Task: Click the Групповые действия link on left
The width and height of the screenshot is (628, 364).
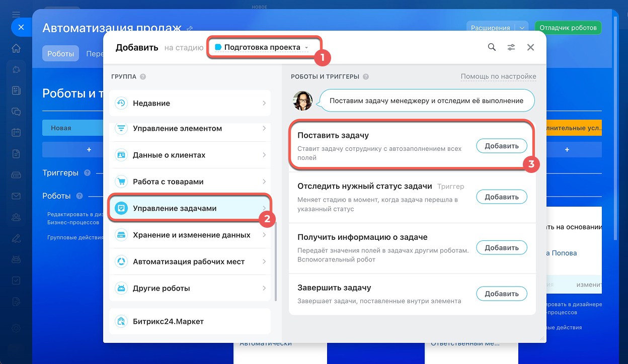Action: (74, 238)
